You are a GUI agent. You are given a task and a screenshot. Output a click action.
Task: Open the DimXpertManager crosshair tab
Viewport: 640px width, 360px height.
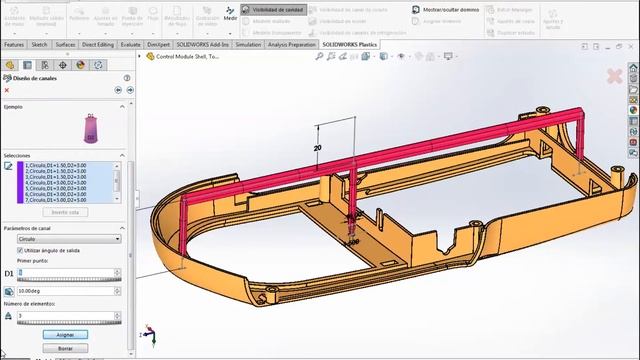pyautogui.click(x=62, y=65)
